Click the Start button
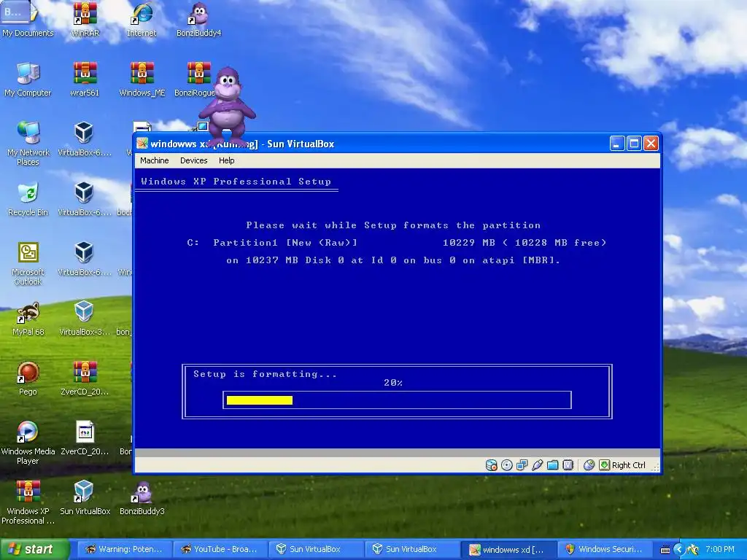Viewport: 747px width, 560px height. pos(34,549)
